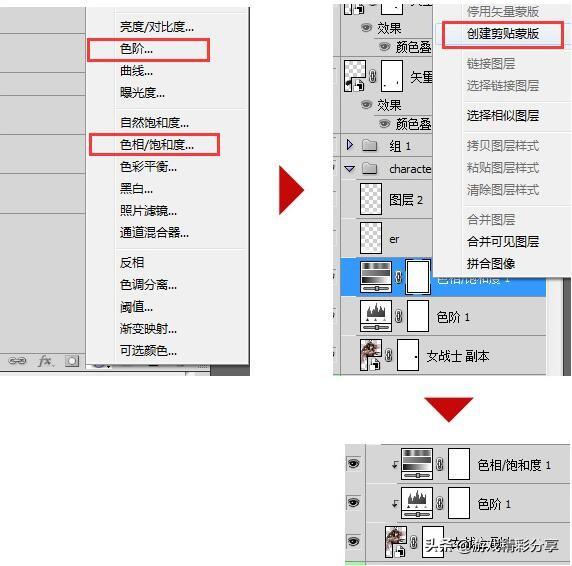Viewport: 572px width, 566px height.
Task: Choose 色阶... adjustment
Action: point(136,49)
